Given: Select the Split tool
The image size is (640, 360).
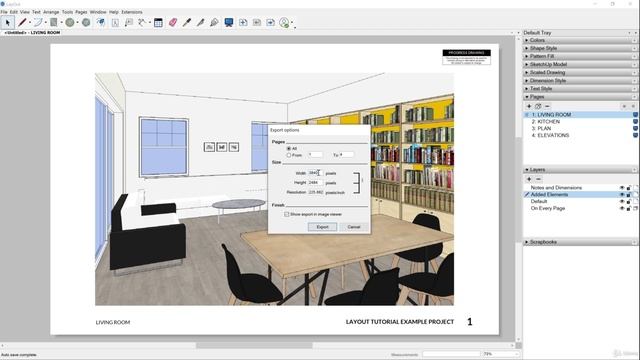Looking at the screenshot, I should (200, 22).
